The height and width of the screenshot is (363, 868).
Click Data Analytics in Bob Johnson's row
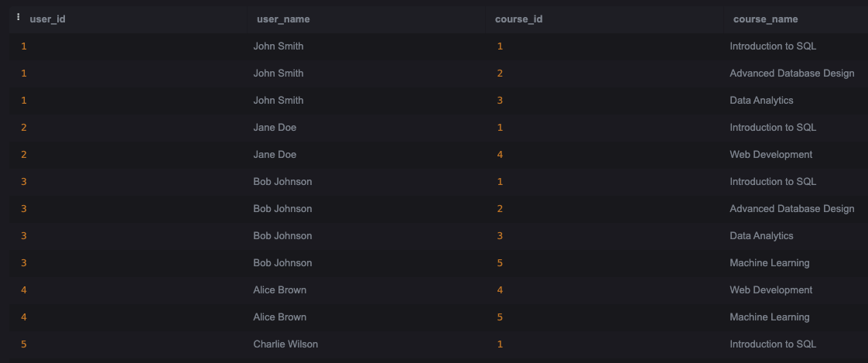coord(761,235)
